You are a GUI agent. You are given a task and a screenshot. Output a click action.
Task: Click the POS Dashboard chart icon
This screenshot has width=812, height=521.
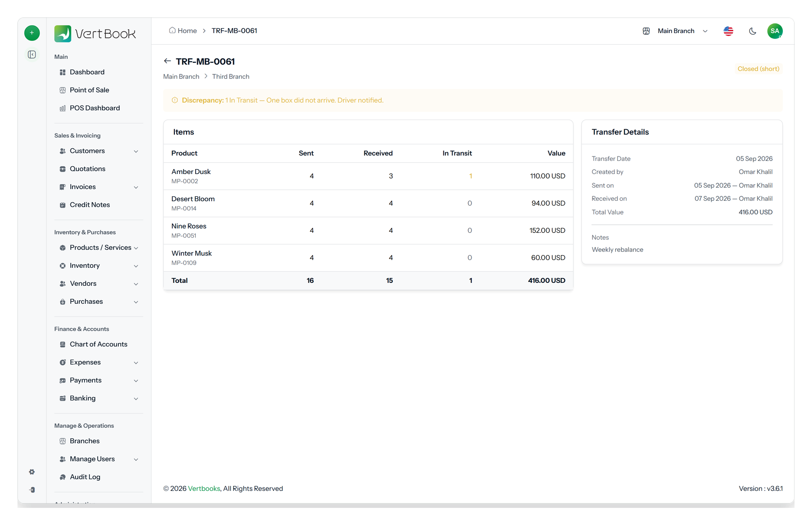click(x=63, y=108)
